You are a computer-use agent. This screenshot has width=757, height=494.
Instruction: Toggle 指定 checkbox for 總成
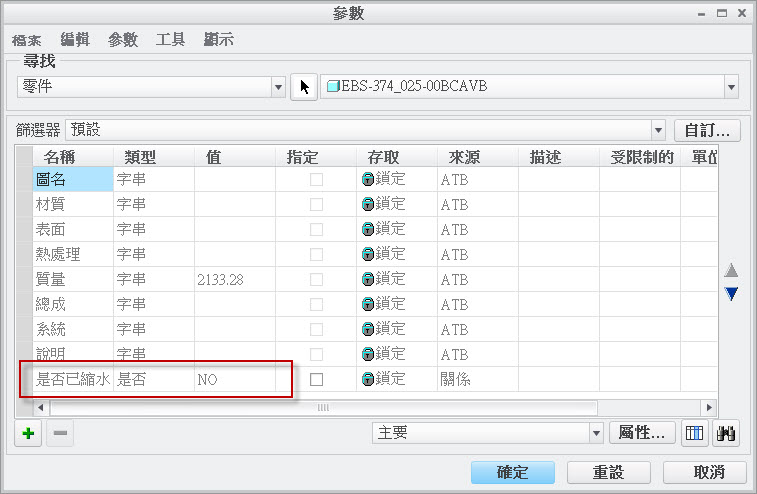coord(316,305)
